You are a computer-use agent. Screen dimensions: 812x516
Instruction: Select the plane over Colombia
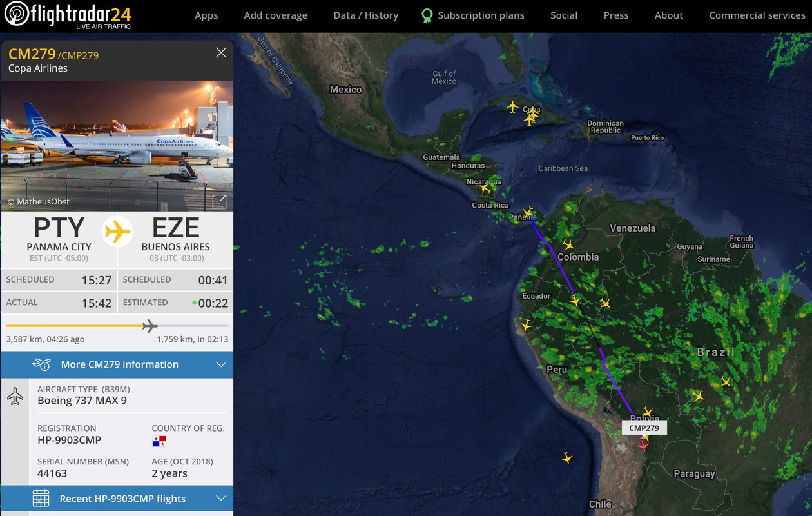(568, 244)
